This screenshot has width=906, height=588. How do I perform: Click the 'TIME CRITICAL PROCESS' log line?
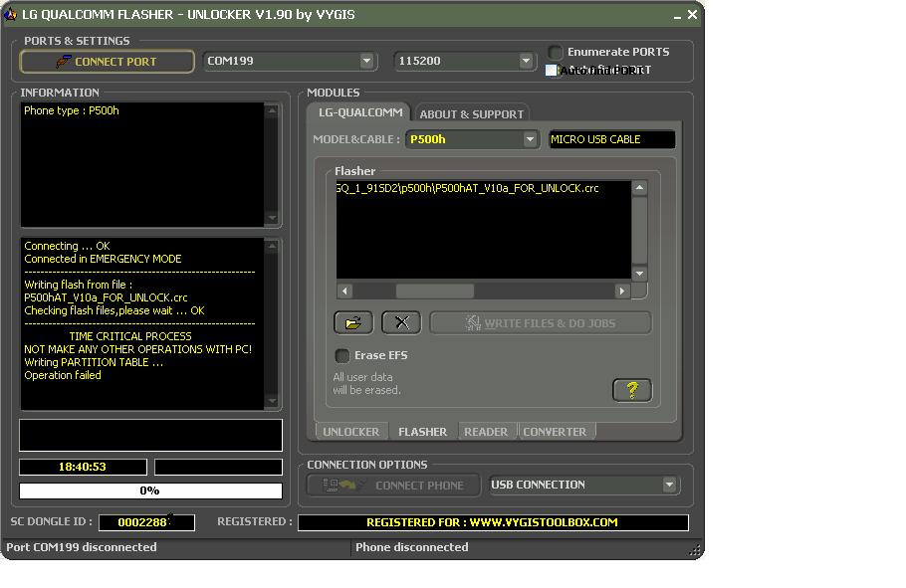coord(130,336)
